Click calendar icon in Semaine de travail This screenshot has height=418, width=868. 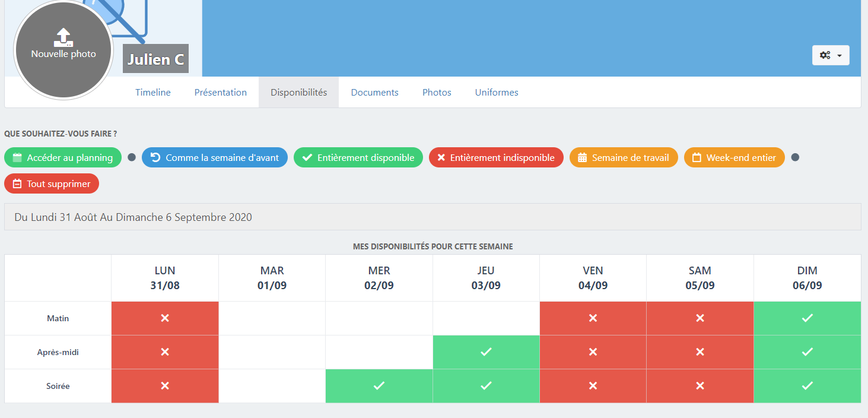click(x=582, y=158)
